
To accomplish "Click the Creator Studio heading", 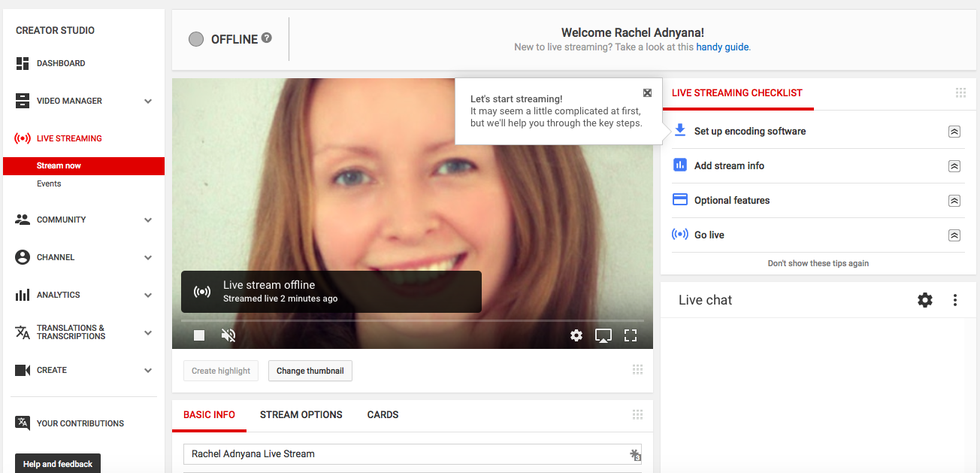I will click(55, 31).
